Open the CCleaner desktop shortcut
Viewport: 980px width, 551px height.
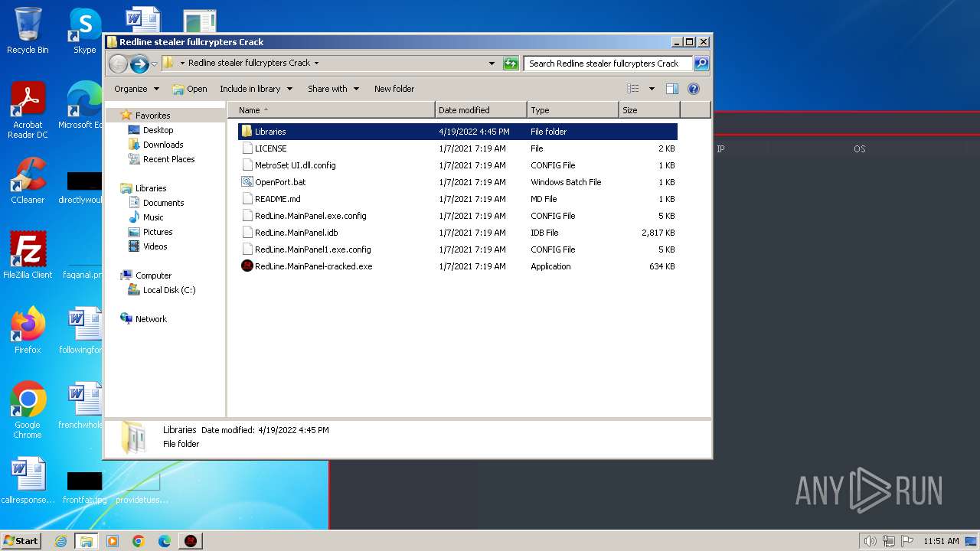point(28,181)
